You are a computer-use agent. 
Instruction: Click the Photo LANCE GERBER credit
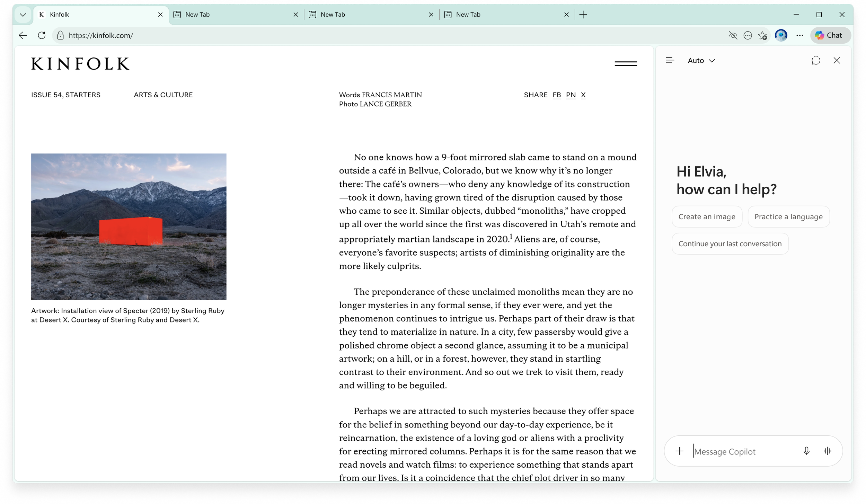tap(375, 104)
